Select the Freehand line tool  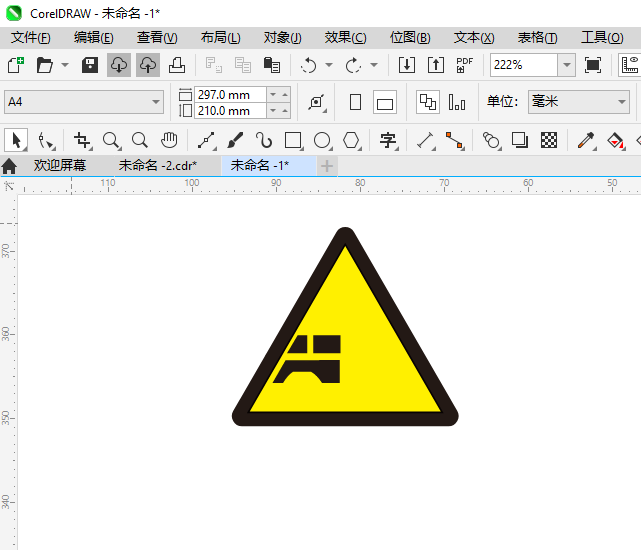207,141
